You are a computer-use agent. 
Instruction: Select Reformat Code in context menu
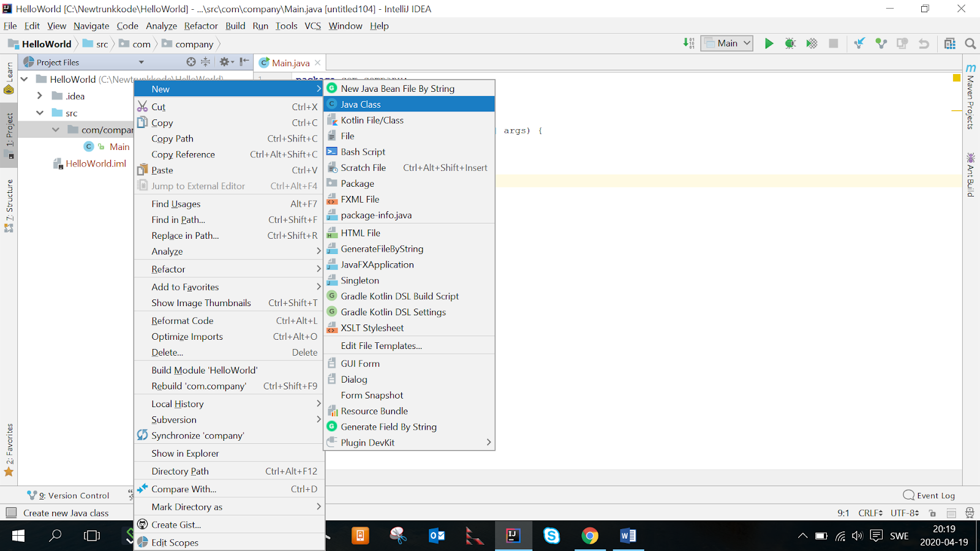pyautogui.click(x=228, y=321)
